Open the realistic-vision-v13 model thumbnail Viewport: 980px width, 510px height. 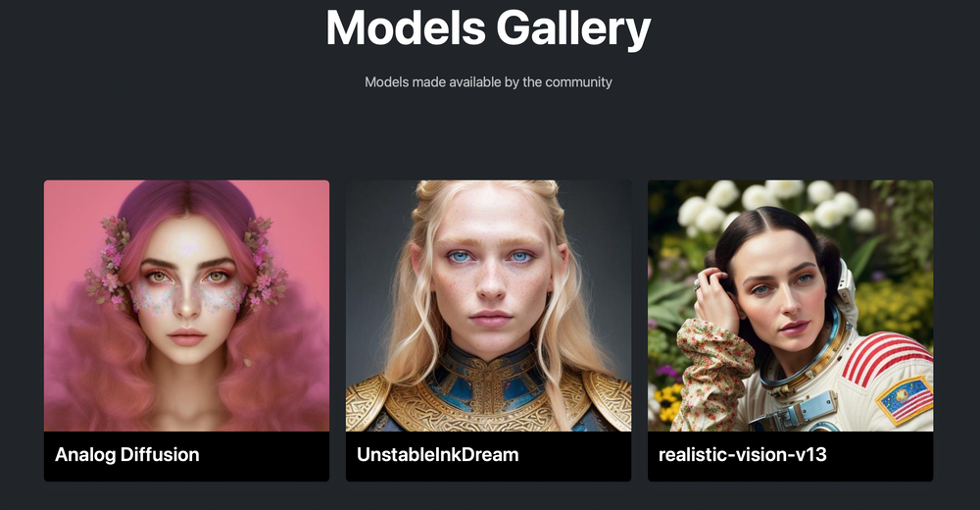pos(790,306)
